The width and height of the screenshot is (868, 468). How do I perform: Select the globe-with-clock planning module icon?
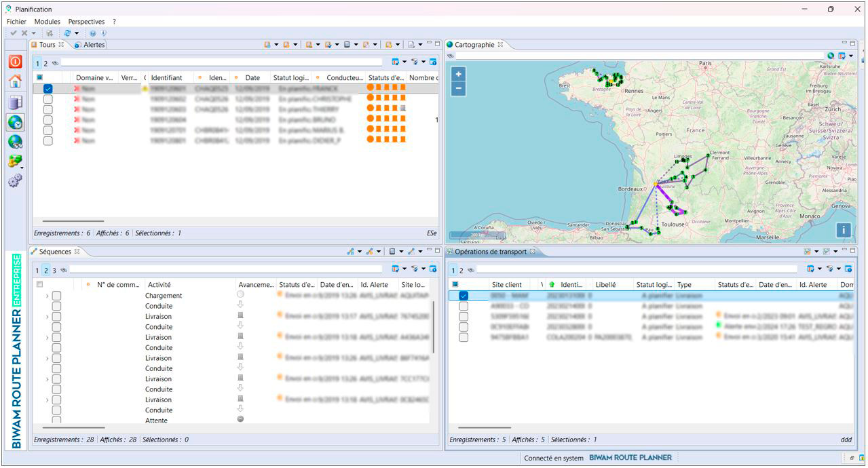[15, 122]
